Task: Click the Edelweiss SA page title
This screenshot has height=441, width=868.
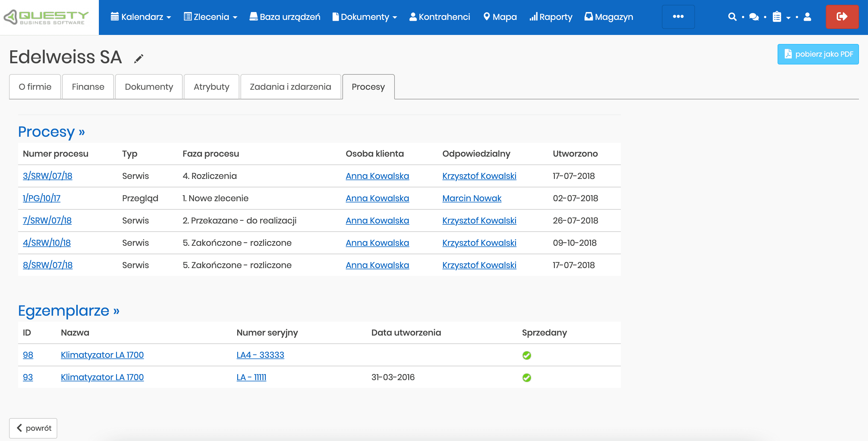Action: [65, 57]
